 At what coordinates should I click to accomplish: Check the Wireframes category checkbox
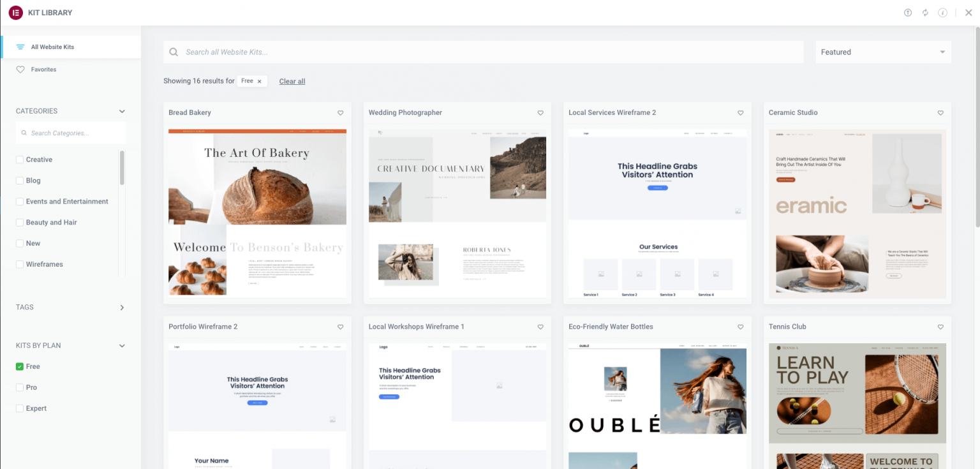(20, 264)
